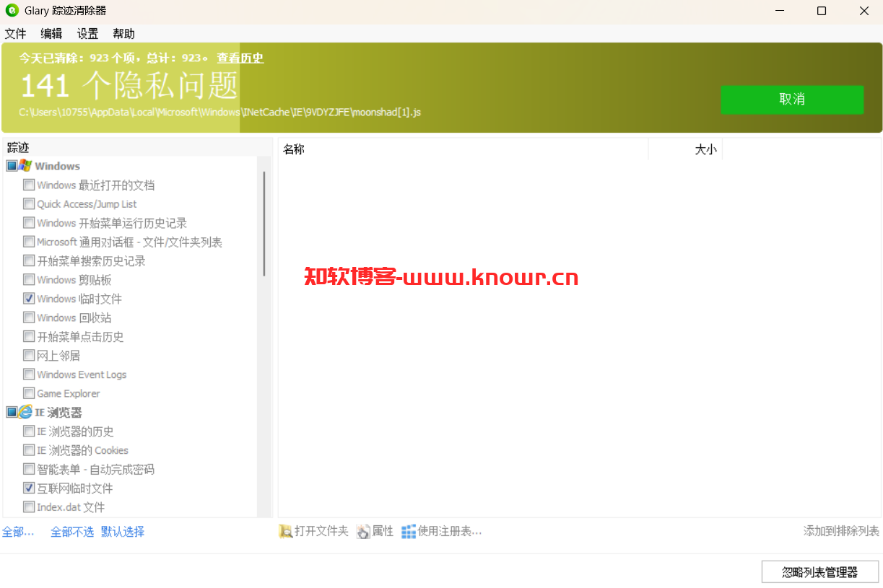The image size is (883, 588).
Task: Check Windows 开始菜单运行历史记录
Action: click(x=29, y=222)
